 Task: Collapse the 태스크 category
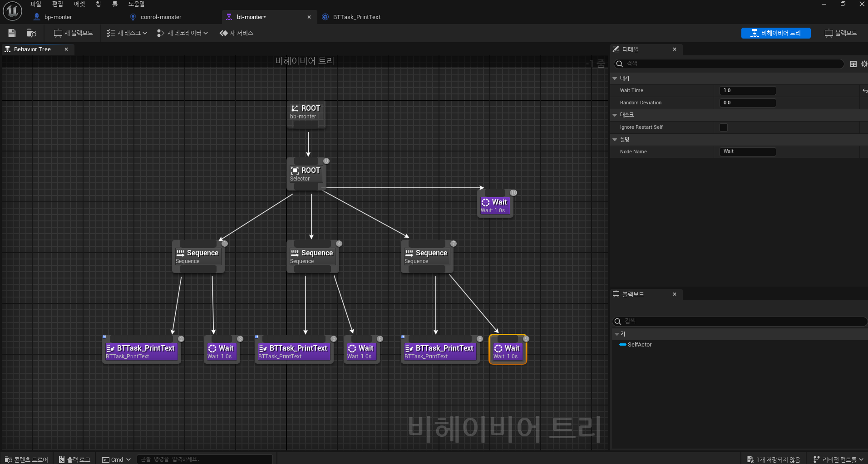(x=615, y=115)
